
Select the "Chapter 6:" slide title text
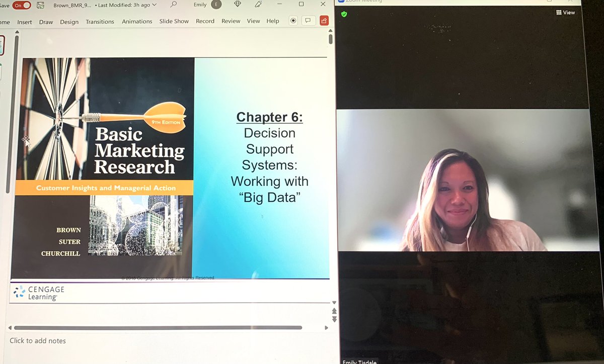[x=270, y=117]
